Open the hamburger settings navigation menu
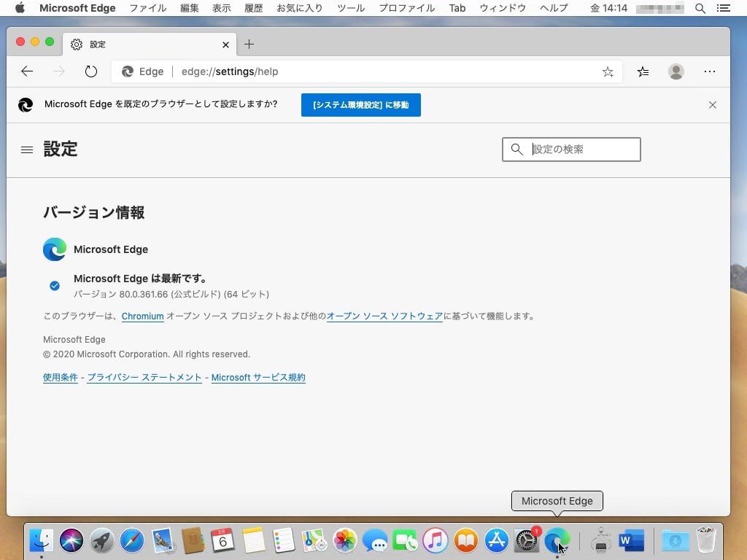The width and height of the screenshot is (747, 560). (x=27, y=150)
